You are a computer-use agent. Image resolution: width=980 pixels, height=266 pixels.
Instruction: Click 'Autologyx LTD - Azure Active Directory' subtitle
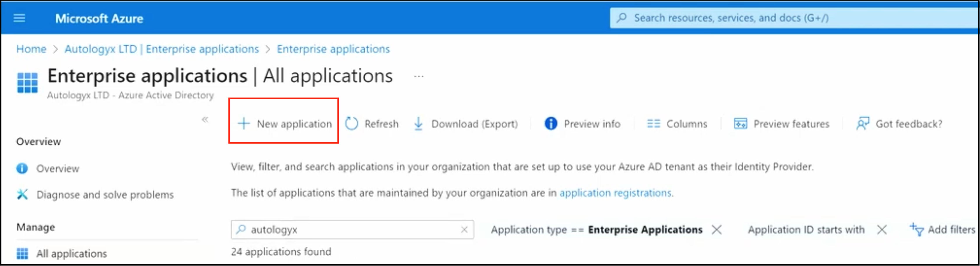coord(131,95)
